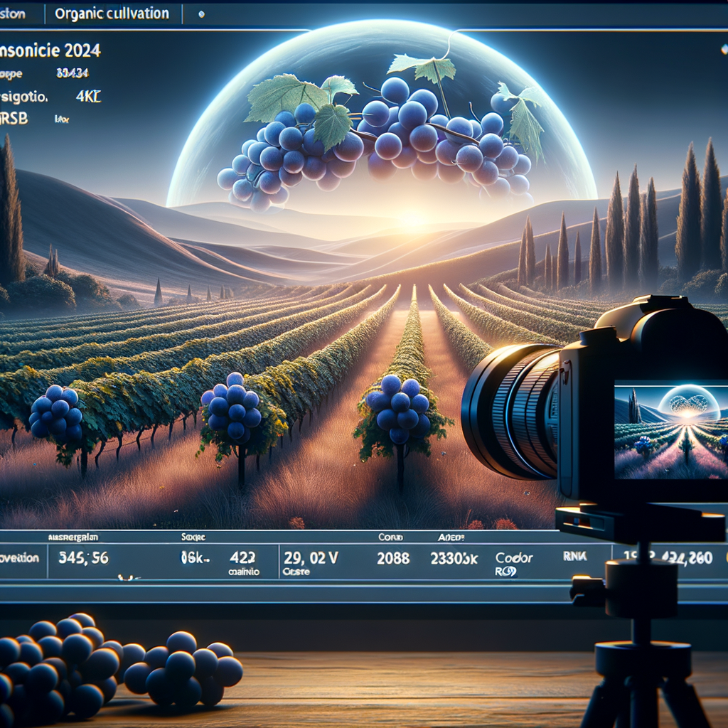Select the 4K resolution value
This screenshot has height=728, width=728.
pos(87,97)
